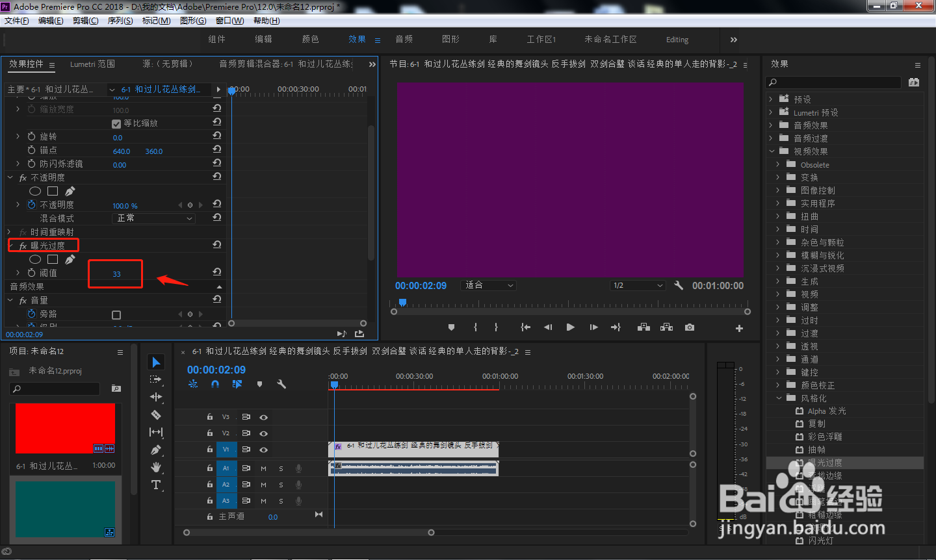Click the Extract button
This screenshot has height=560, width=936.
click(666, 327)
